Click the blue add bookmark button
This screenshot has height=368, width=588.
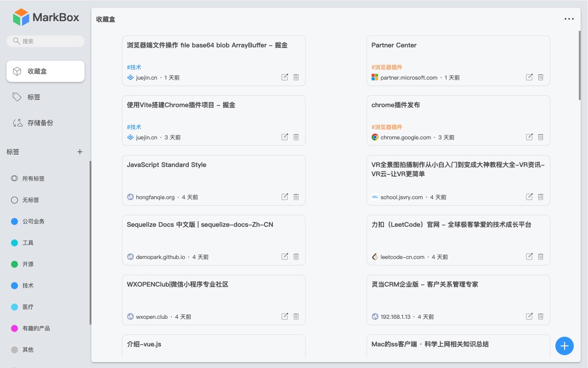point(565,346)
